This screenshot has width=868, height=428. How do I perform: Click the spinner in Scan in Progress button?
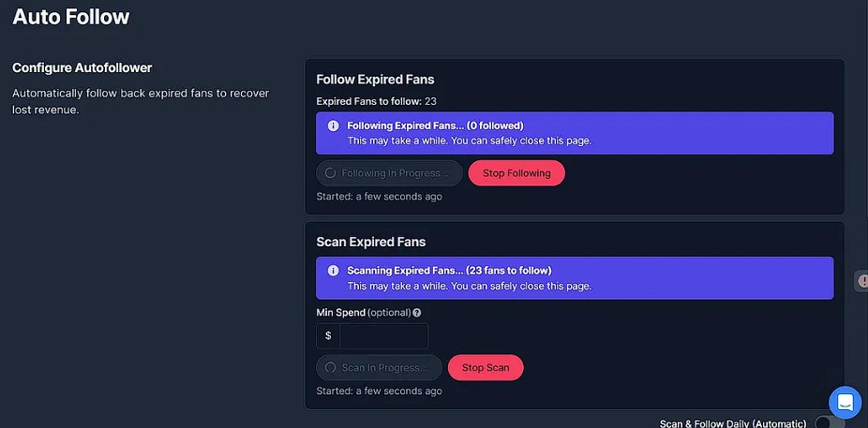tap(330, 368)
